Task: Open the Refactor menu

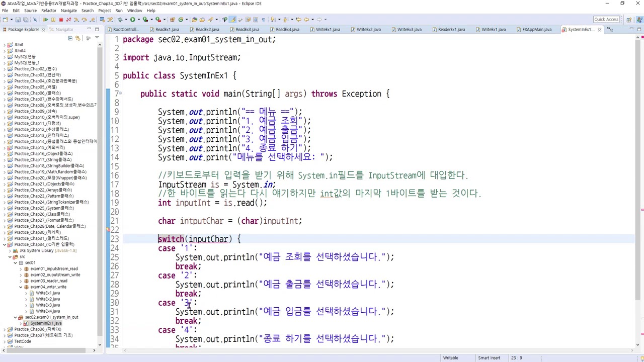Action: [x=48, y=11]
